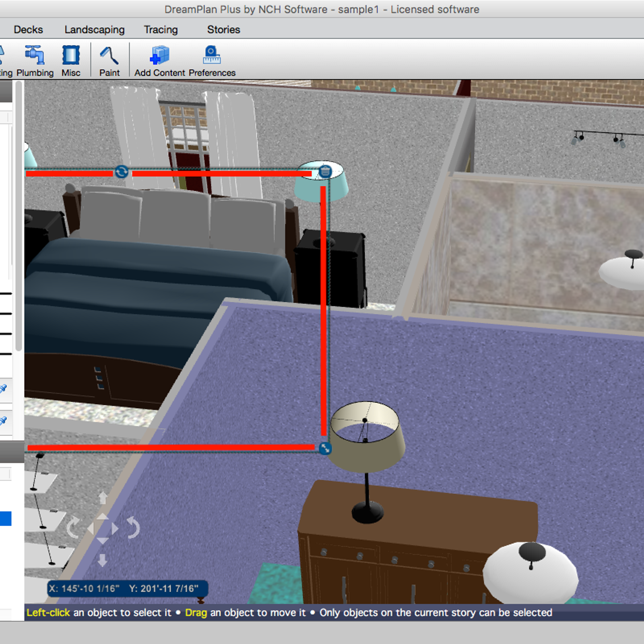
Task: Open the Decks tab
Action: tap(28, 29)
